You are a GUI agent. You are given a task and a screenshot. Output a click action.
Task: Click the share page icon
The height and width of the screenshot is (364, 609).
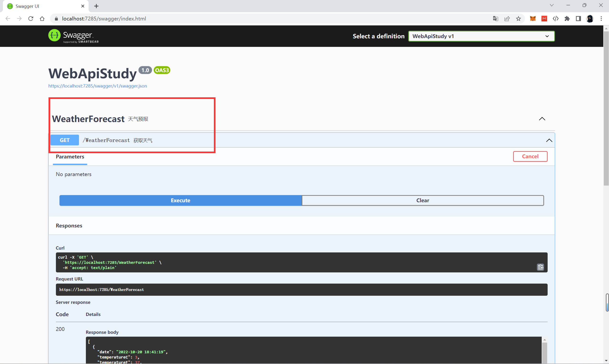pyautogui.click(x=507, y=19)
